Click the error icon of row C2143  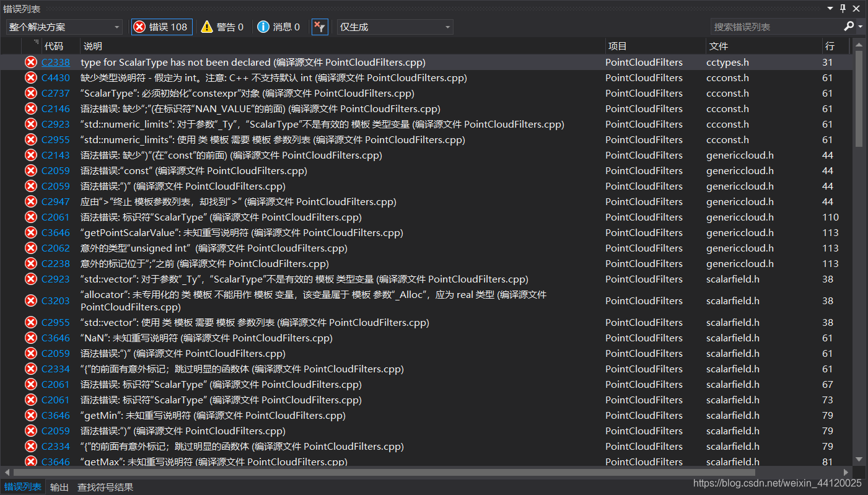coord(30,155)
